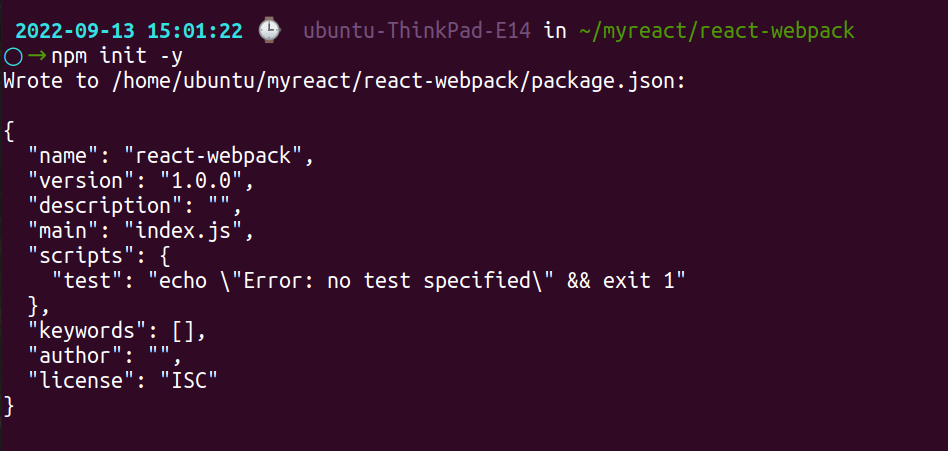Click the npm init -y command
The width and height of the screenshot is (948, 451).
click(117, 56)
